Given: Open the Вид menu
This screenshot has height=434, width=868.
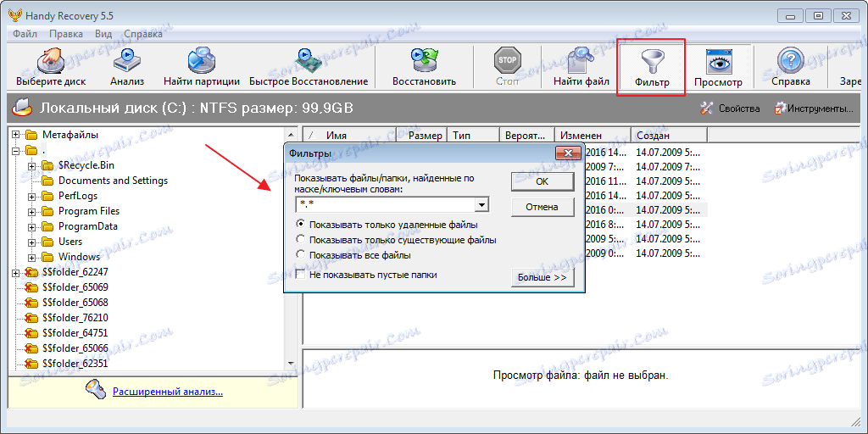Looking at the screenshot, I should [x=103, y=34].
